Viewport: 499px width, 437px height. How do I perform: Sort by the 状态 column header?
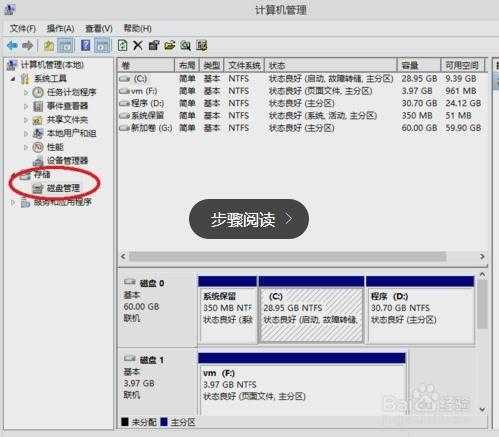[331, 65]
